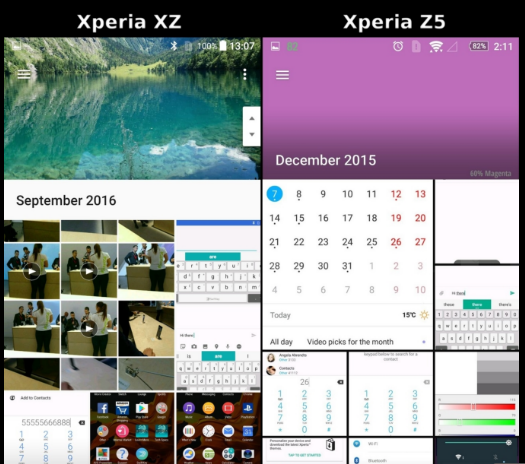Select highlighted date 7 in December
This screenshot has height=464, width=525.
point(275,194)
